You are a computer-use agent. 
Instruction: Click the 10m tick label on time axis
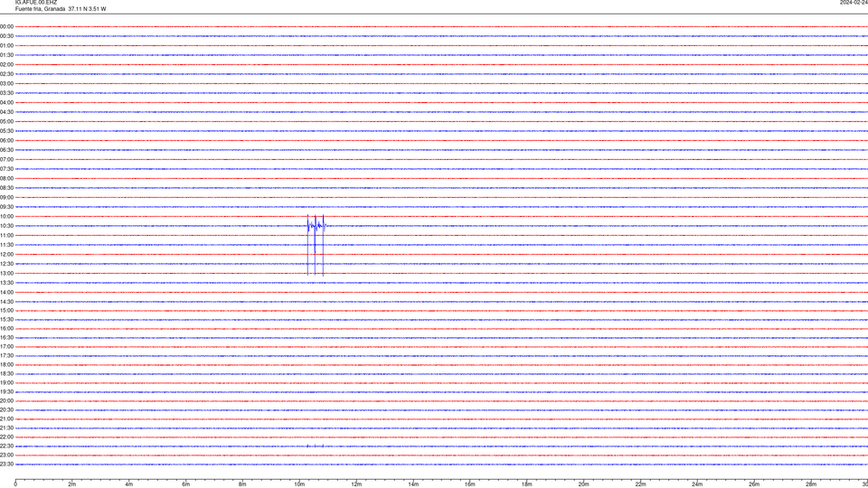pos(299,484)
